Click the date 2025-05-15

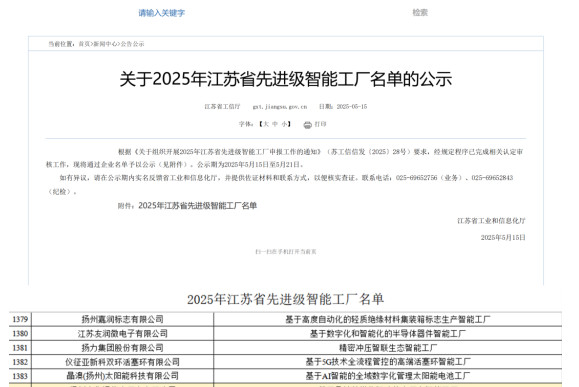tap(352, 107)
